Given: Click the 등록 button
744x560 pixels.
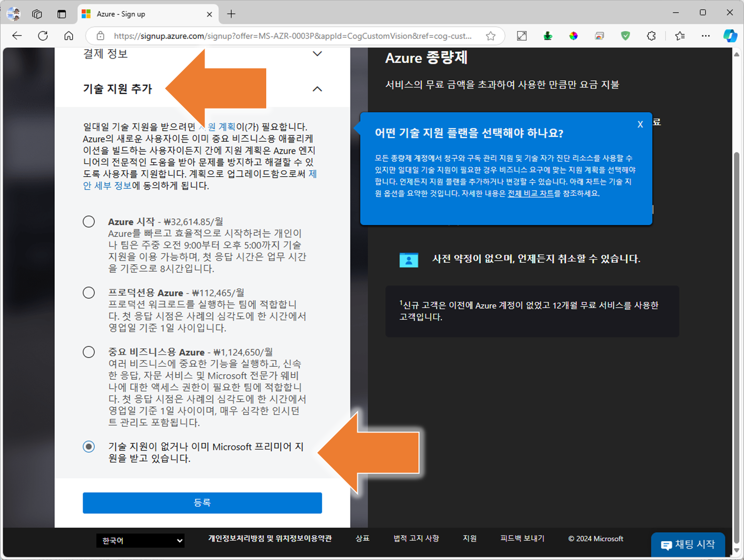Looking at the screenshot, I should [202, 503].
